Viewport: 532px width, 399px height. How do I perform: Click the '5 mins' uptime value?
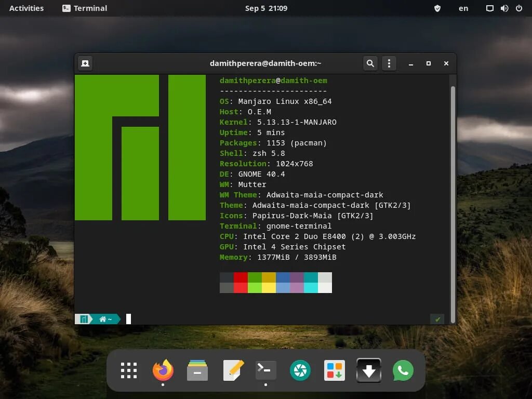(271, 132)
